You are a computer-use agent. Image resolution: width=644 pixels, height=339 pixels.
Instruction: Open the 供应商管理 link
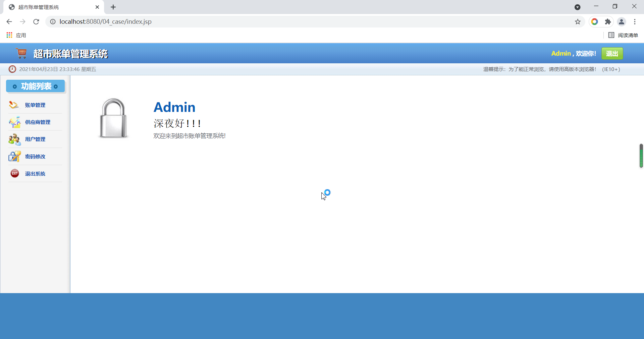(x=38, y=122)
